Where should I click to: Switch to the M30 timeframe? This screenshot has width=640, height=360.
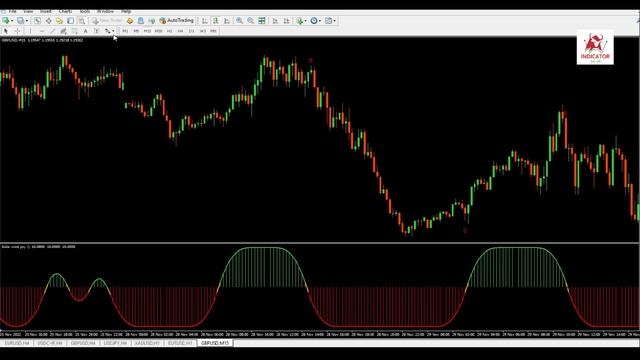point(158,31)
